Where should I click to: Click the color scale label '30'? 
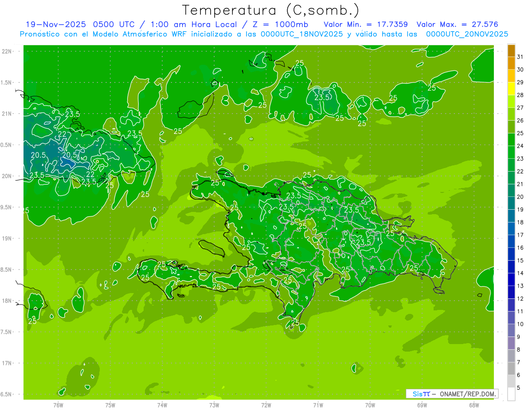pos(520,70)
